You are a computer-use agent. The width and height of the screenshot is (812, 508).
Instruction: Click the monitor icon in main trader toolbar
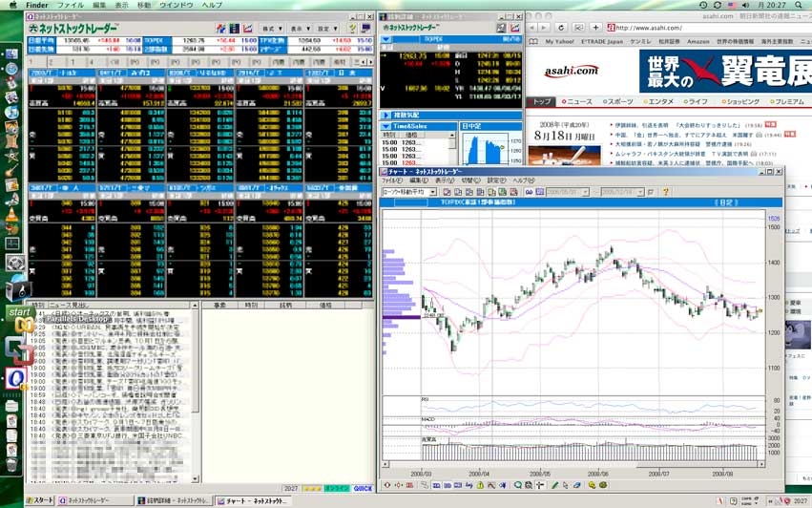click(365, 28)
